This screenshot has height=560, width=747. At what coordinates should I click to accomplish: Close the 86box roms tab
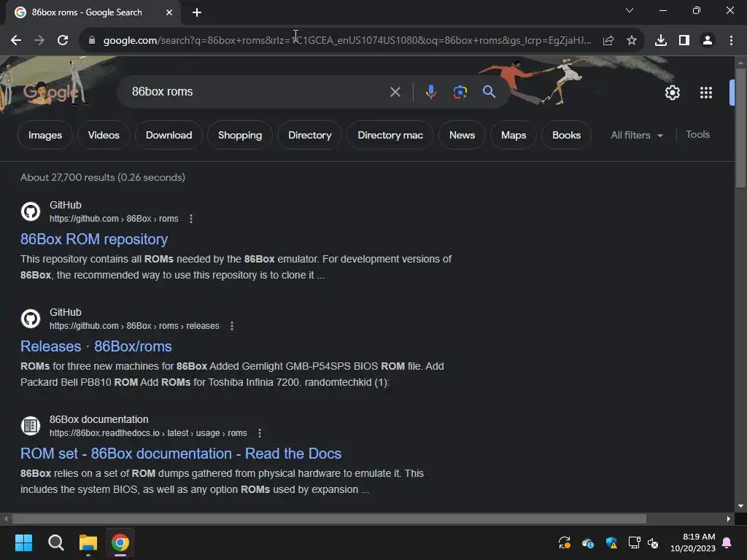tap(169, 12)
